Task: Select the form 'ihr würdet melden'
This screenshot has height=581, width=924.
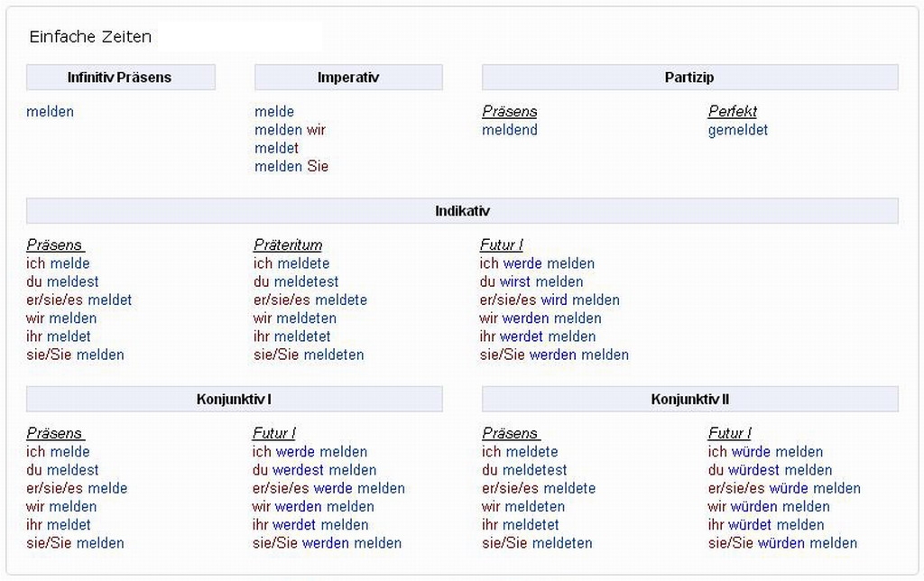Action: pos(766,525)
